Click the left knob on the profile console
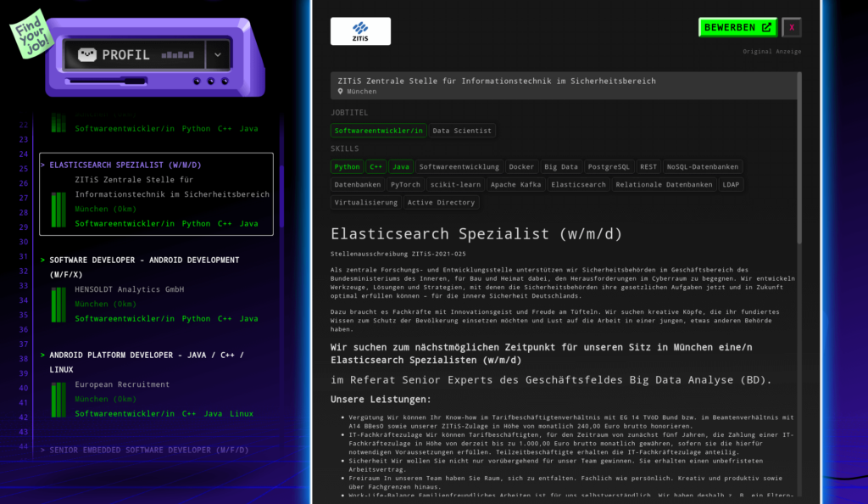This screenshot has height=504, width=868. [197, 81]
